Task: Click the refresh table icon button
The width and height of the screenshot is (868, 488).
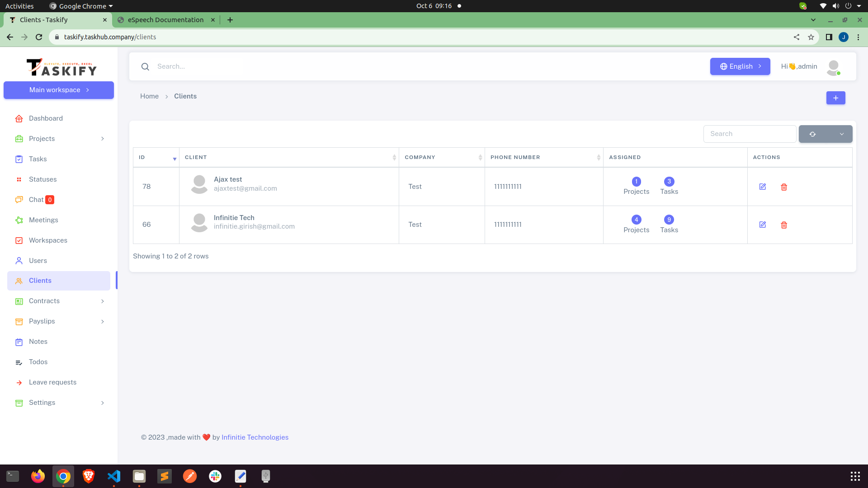Action: click(x=812, y=134)
